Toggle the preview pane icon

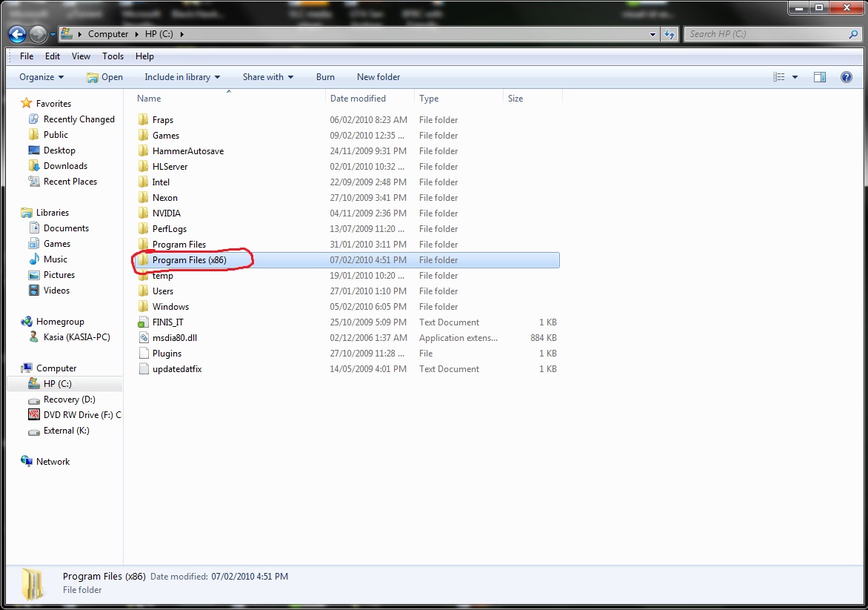click(820, 77)
